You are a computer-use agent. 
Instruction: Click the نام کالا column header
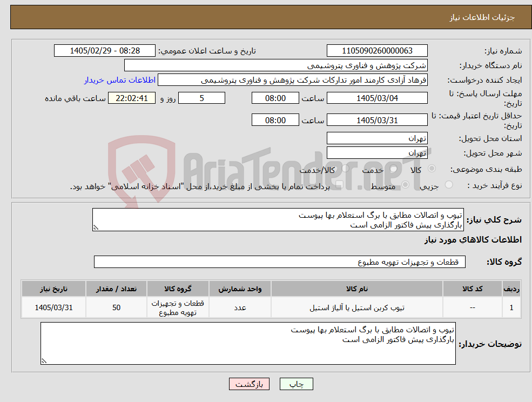pyautogui.click(x=356, y=289)
